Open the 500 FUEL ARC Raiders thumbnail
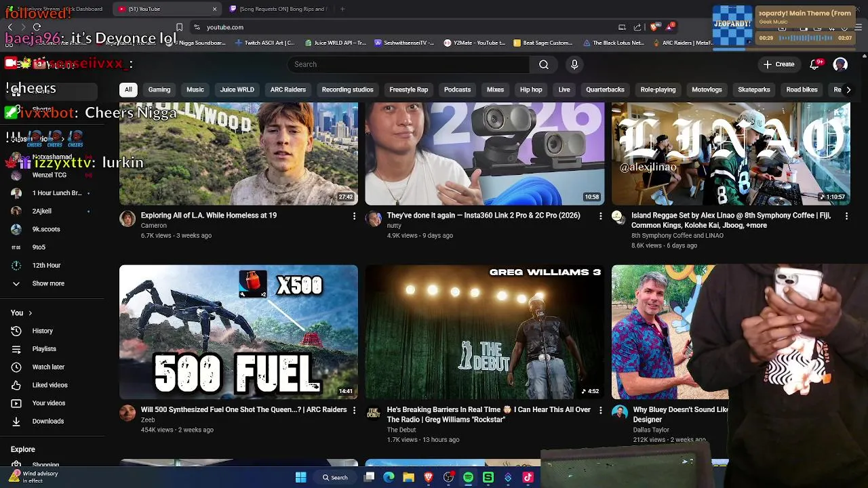868x488 pixels. (239, 331)
